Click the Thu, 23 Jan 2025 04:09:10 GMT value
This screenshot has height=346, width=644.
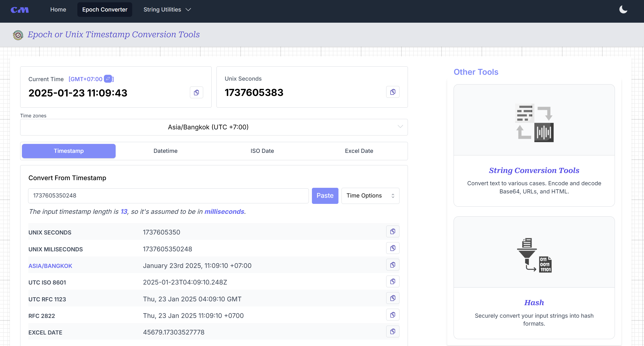192,299
